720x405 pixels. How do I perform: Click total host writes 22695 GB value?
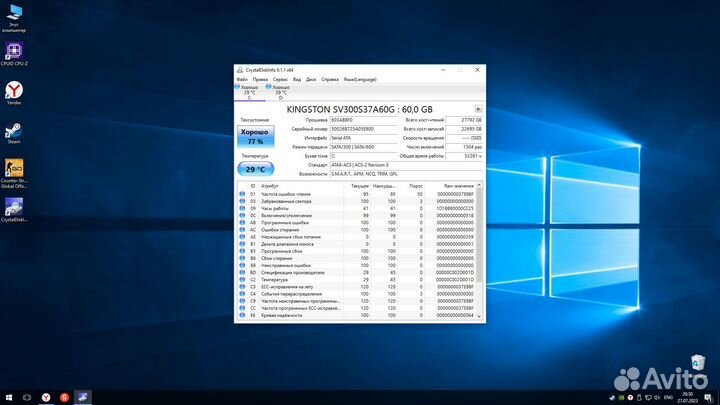click(464, 129)
